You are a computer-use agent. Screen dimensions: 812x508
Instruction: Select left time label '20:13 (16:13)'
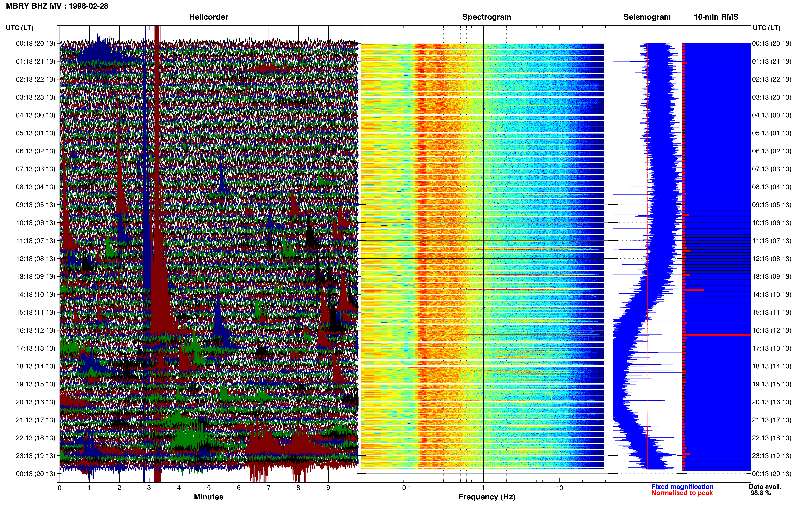36,402
